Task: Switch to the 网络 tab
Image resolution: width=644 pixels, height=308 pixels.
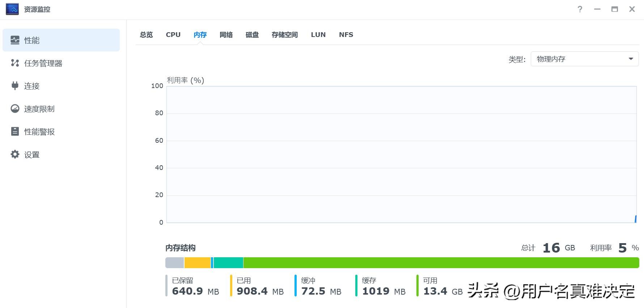Action: [x=226, y=35]
